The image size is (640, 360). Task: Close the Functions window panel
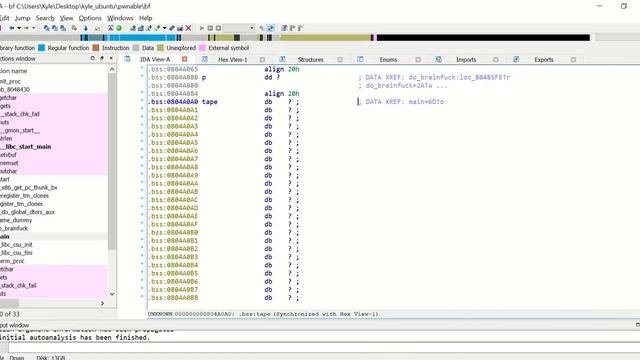(111, 58)
